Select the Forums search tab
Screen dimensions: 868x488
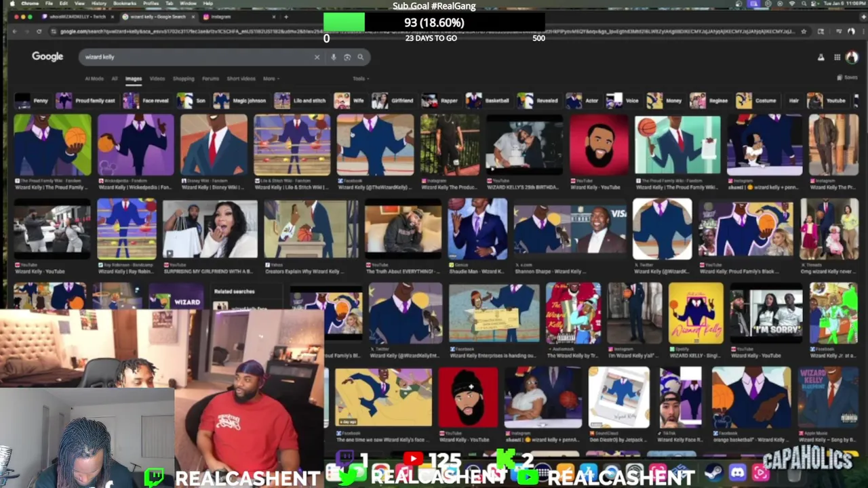[210, 79]
